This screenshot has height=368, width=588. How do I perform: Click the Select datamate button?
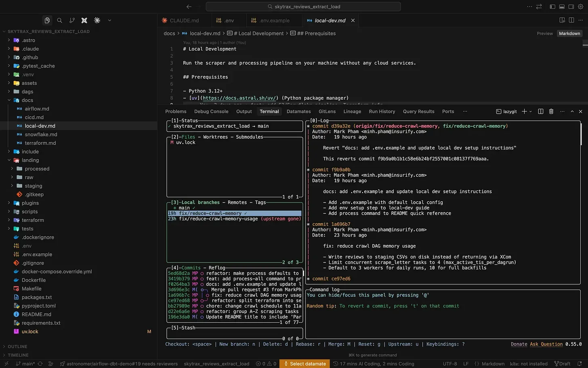[304, 364]
